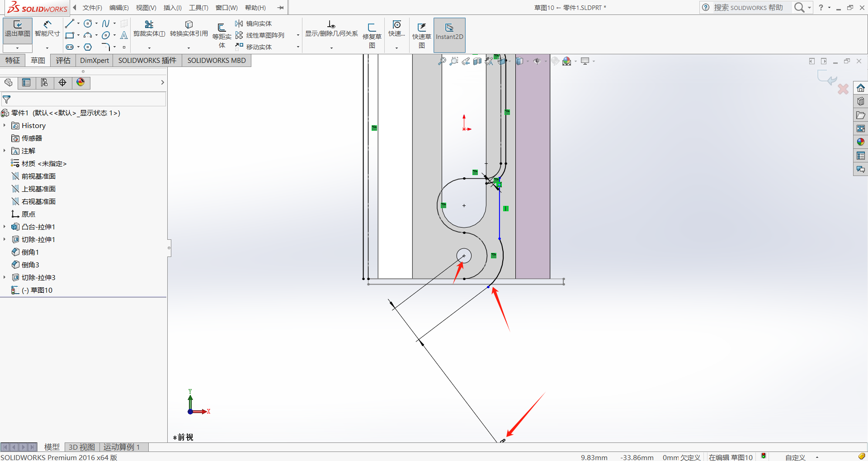868x461 pixels.
Task: Click the feature tree filter field
Action: [x=84, y=99]
